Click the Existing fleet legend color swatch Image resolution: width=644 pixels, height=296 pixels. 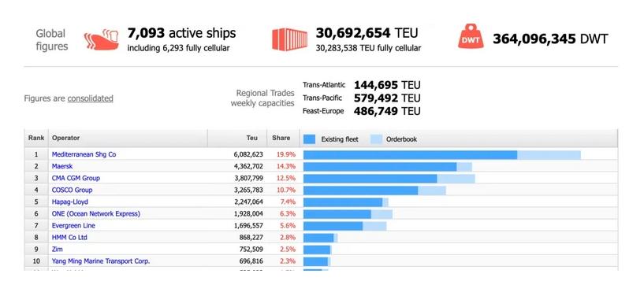click(309, 139)
